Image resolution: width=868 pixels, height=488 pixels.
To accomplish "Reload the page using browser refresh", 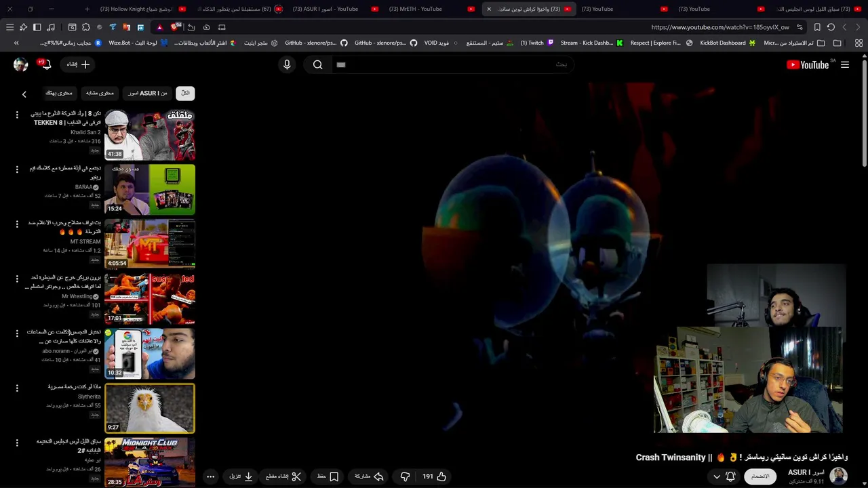I will [831, 27].
